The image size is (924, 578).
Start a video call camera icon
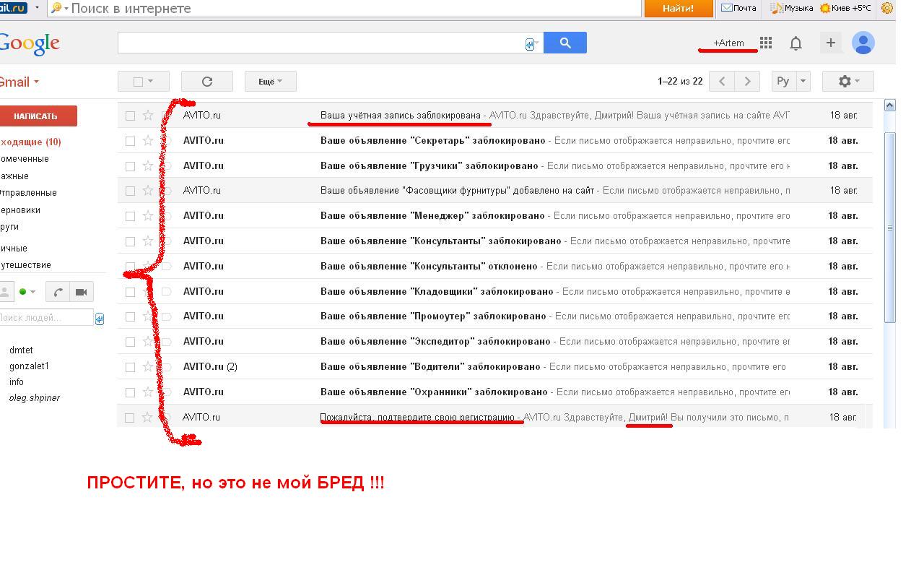click(82, 292)
